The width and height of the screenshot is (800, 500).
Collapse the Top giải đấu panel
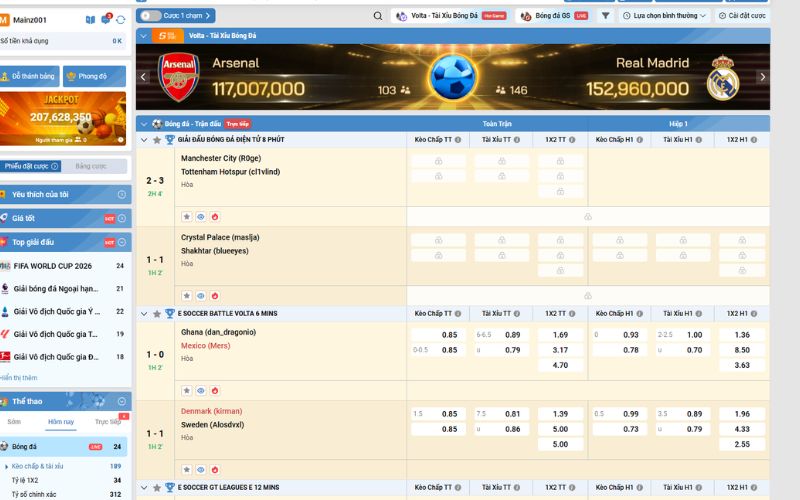coord(122,242)
